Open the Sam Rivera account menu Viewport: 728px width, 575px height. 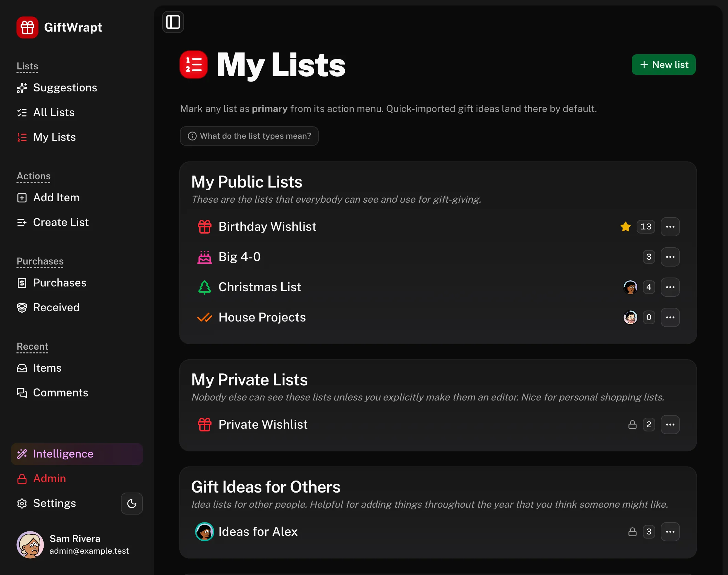click(x=77, y=545)
